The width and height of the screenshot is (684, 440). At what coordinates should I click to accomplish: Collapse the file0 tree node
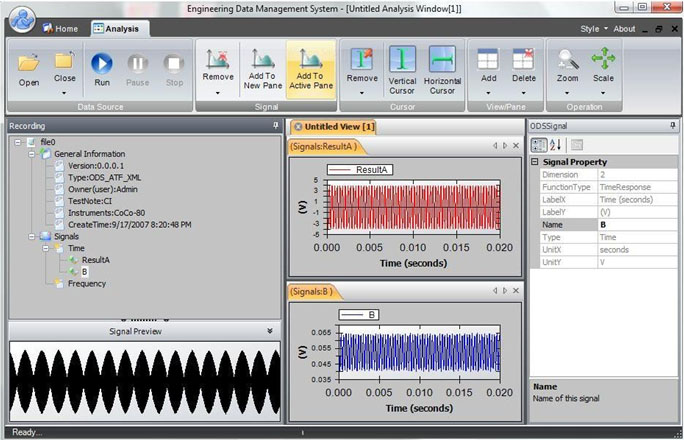click(17, 142)
